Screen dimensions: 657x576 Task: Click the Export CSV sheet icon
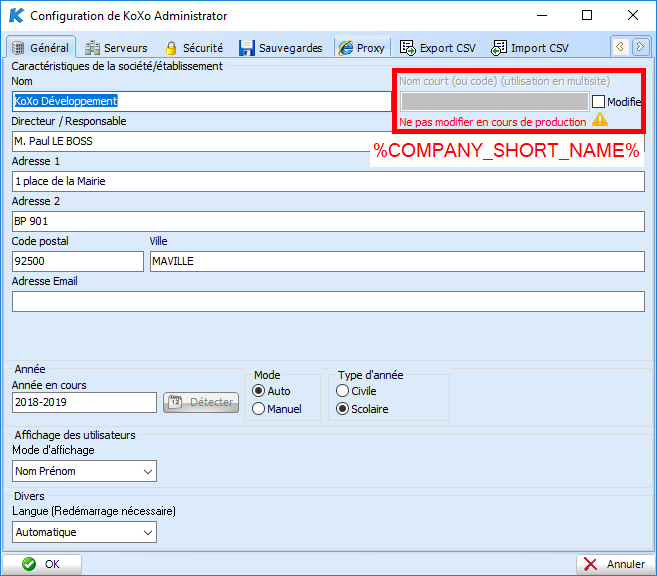407,48
